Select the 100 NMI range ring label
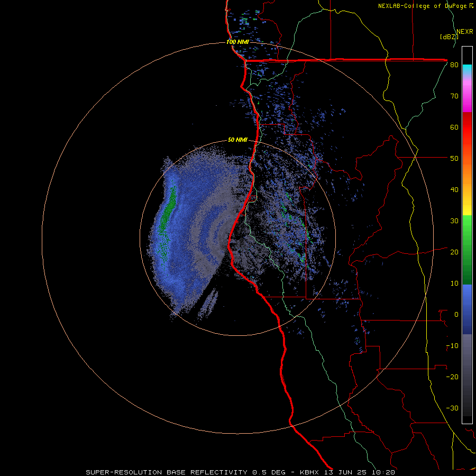Screen dimensions: 476x476 coord(237,42)
